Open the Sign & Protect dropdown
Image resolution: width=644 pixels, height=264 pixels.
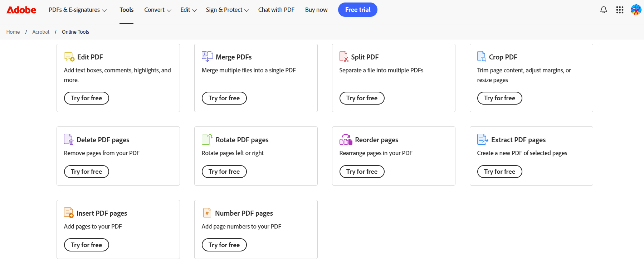(x=227, y=10)
